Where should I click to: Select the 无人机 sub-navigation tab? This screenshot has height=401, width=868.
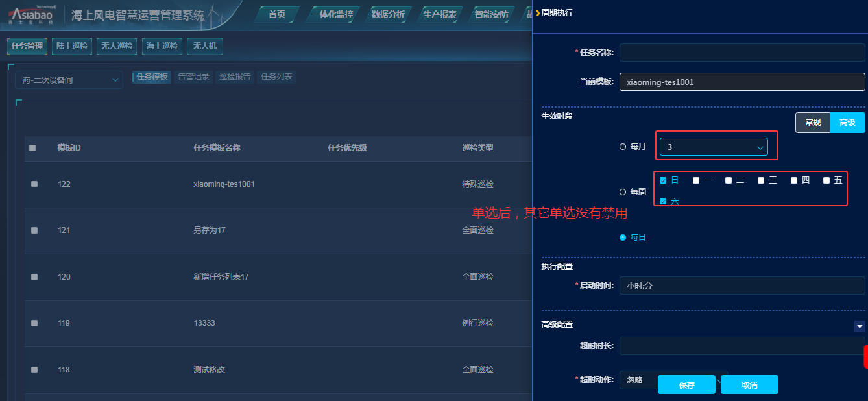(x=204, y=46)
